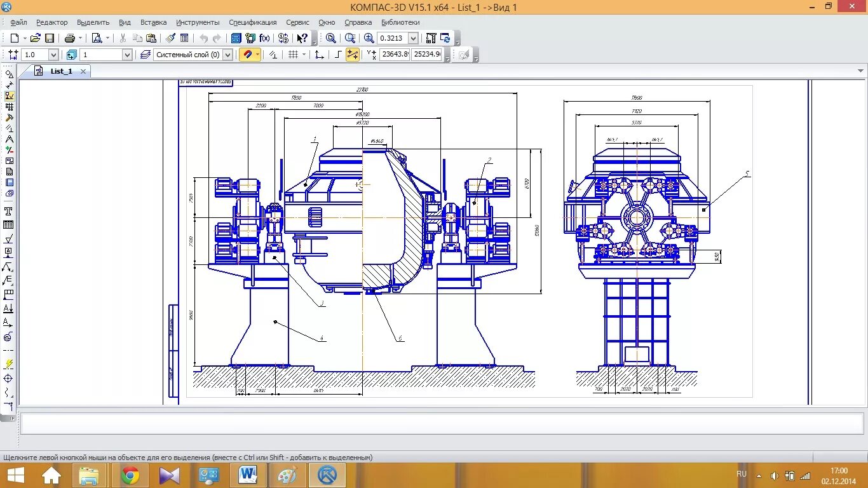Select the Copy Properties brush icon
The image size is (868, 488).
(171, 38)
